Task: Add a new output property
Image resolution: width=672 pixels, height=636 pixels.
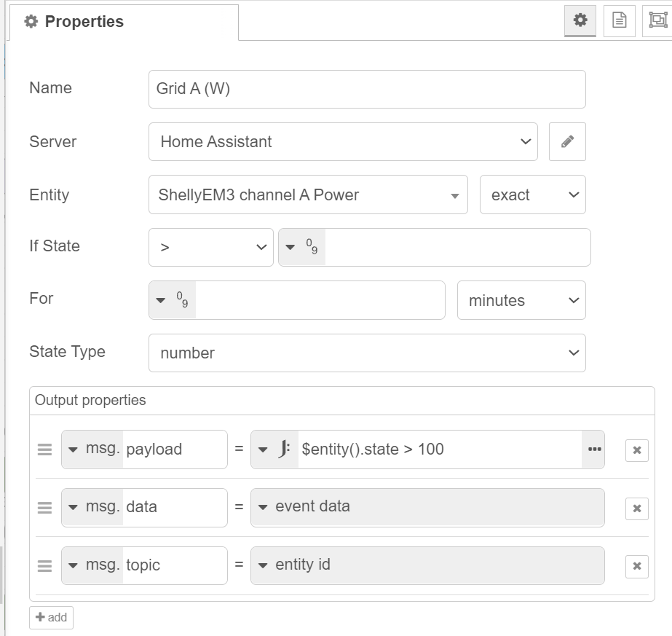Action: click(51, 617)
